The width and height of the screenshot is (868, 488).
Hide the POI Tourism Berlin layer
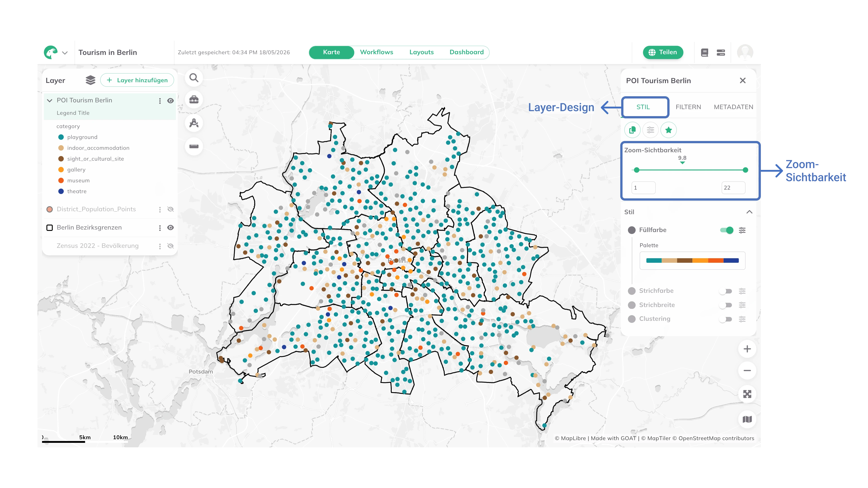pyautogui.click(x=170, y=101)
